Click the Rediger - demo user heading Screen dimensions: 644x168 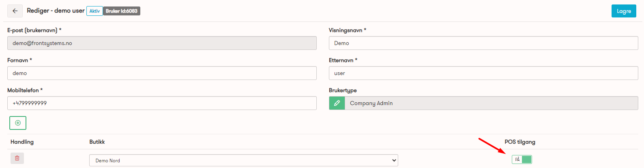click(56, 11)
